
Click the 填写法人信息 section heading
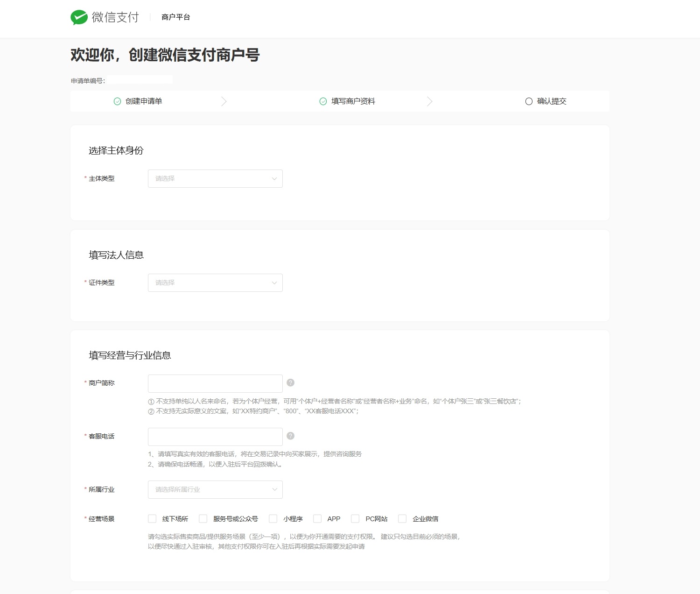tap(116, 255)
